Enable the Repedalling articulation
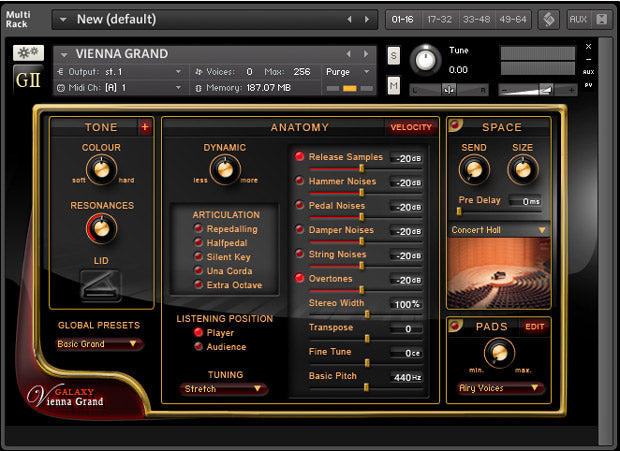The width and height of the screenshot is (620, 451). [x=200, y=229]
